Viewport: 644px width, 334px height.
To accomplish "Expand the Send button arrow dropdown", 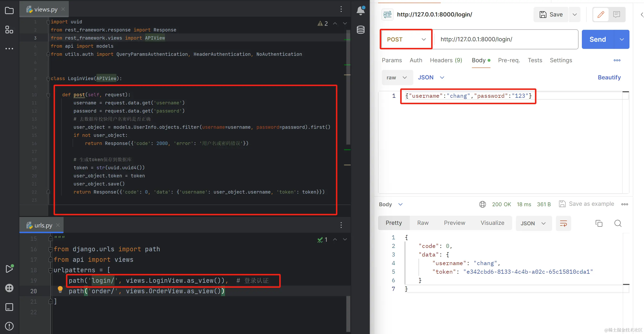I will point(622,39).
